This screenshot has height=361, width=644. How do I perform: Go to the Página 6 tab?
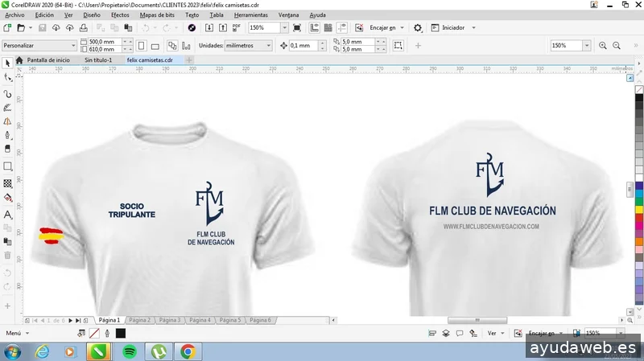260,320
